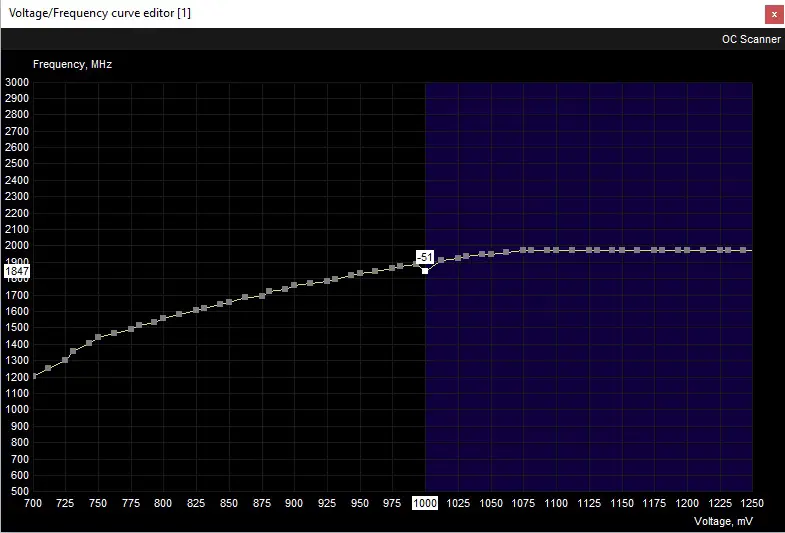Select the highlighted curve point at 1000 mV

[425, 271]
